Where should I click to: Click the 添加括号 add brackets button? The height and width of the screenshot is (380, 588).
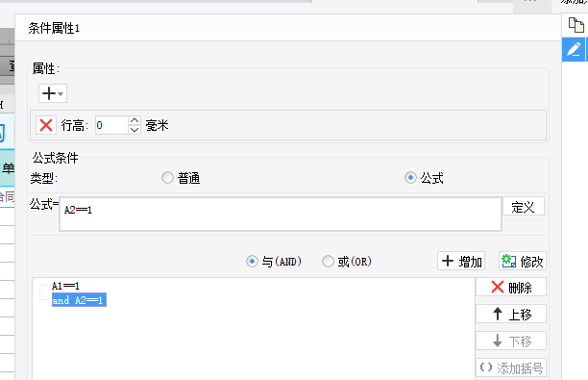coord(511,368)
